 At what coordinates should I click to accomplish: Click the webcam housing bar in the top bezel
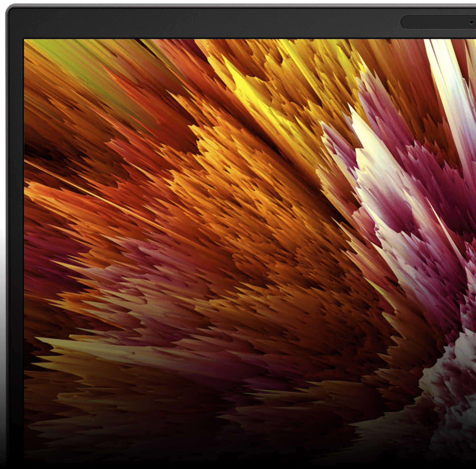438,22
